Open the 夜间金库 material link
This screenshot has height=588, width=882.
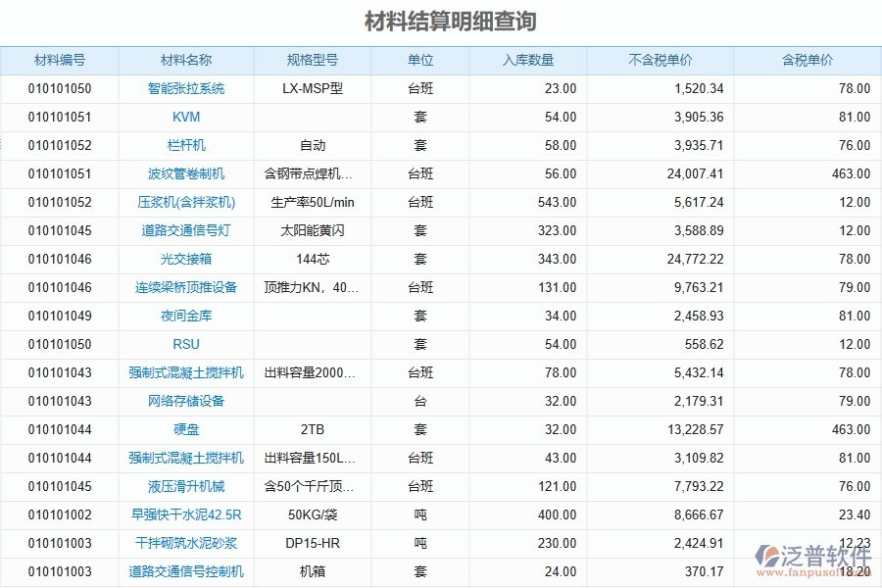185,316
